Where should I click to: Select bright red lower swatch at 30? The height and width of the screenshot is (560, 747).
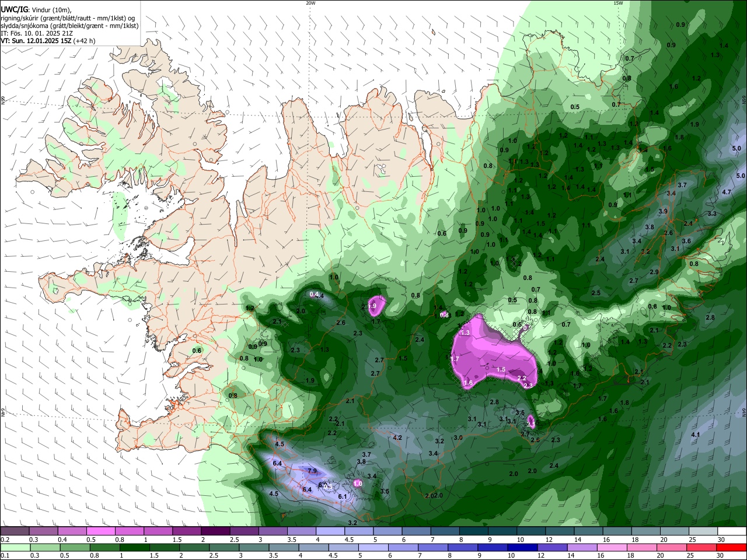pos(731,548)
